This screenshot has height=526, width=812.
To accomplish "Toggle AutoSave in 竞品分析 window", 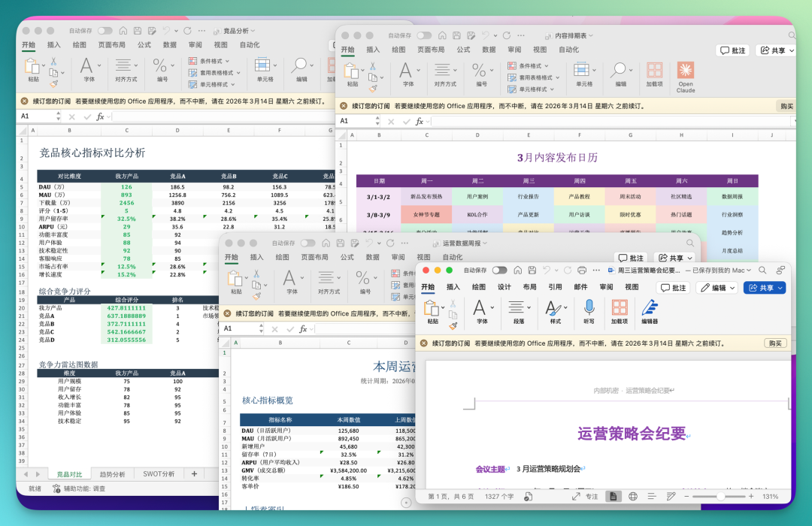I will coord(105,31).
